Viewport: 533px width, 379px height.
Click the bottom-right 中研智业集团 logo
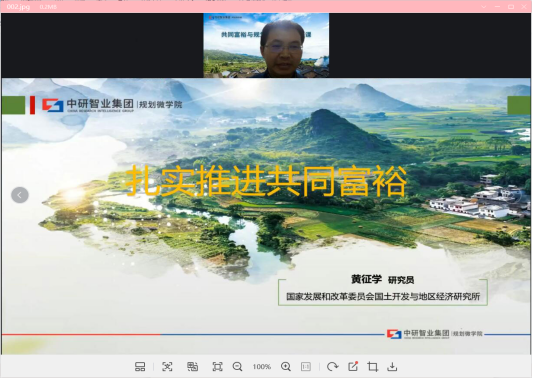point(435,333)
